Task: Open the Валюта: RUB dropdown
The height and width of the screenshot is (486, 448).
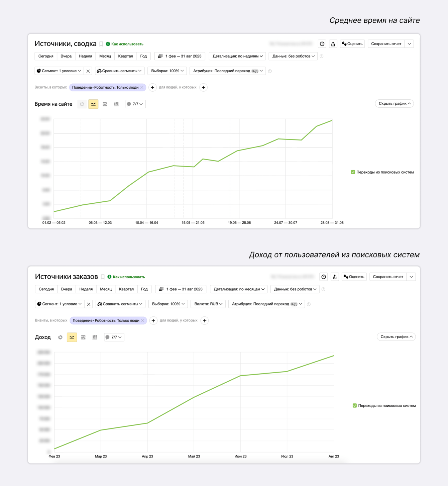Action: coord(208,304)
